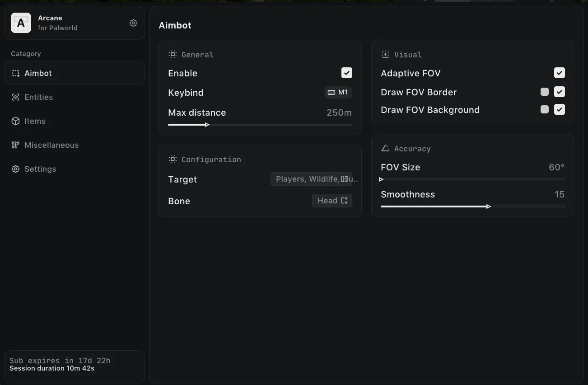The height and width of the screenshot is (385, 588).
Task: Open the Bone dropdown showing Head
Action: tap(332, 201)
